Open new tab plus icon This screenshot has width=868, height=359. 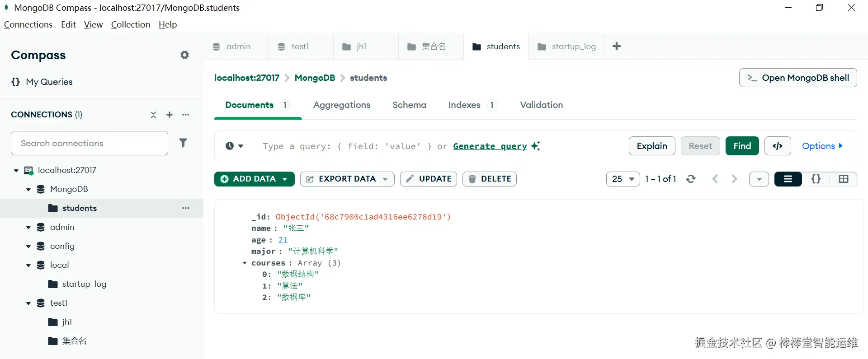[617, 46]
